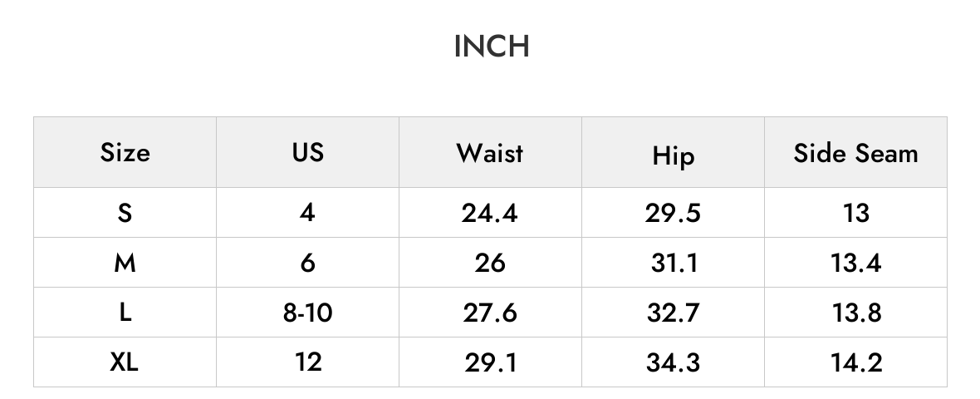Click the waist value 27.6
The image size is (980, 399).
pos(490,313)
